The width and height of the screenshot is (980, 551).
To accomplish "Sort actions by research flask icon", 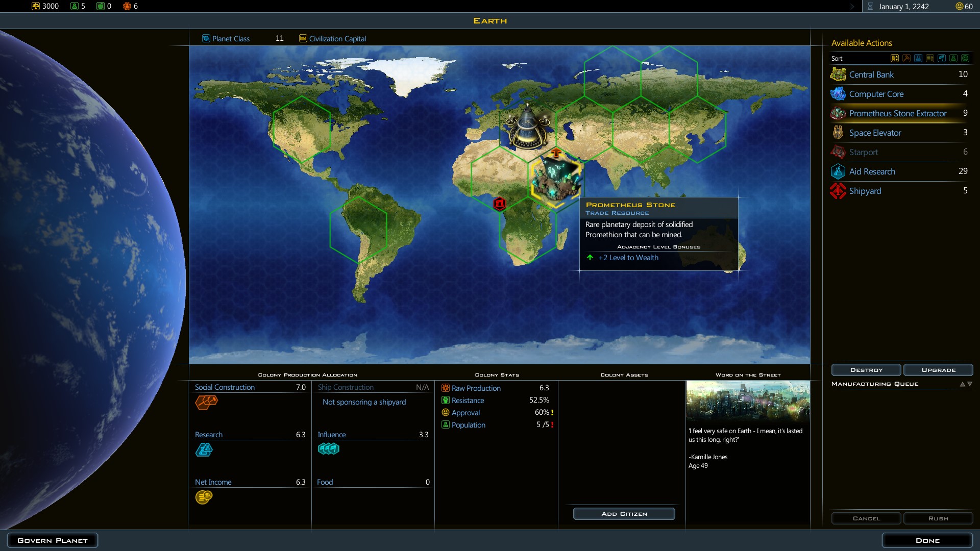I will (918, 58).
